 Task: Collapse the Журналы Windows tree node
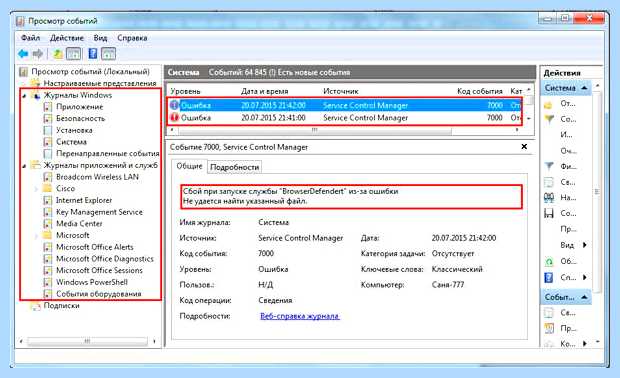tap(24, 96)
